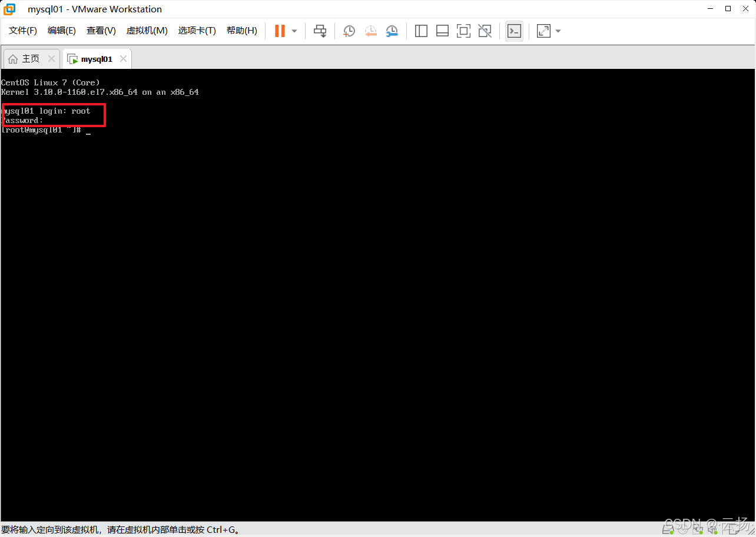756x537 pixels.
Task: Click the VMware Workstation title bar logo
Action: tap(9, 9)
